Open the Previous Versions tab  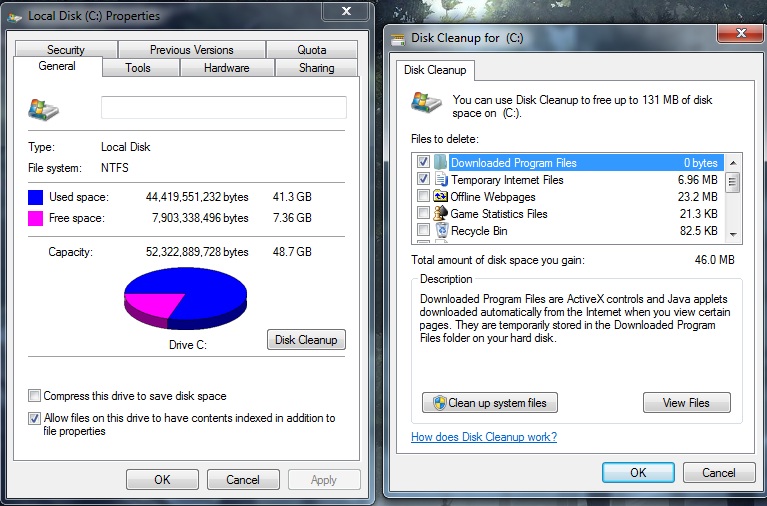[x=192, y=50]
